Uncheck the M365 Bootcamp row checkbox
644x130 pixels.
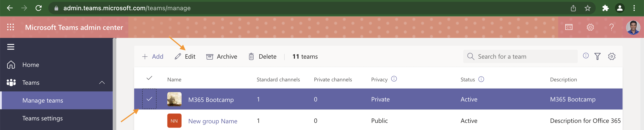point(149,99)
